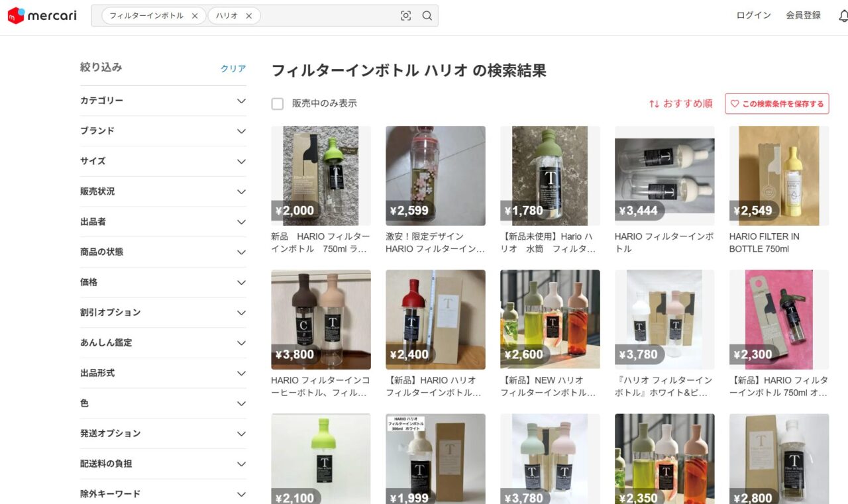
Task: Expand the カテゴリー filter
Action: tap(163, 101)
